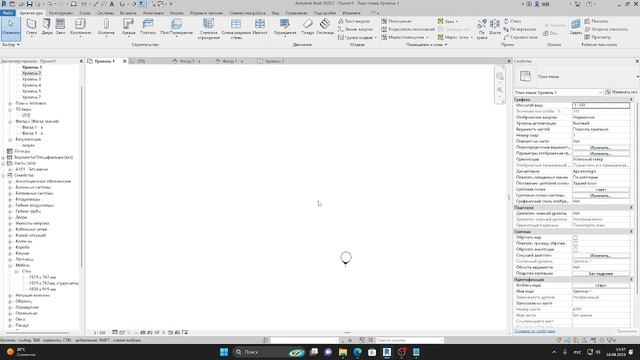Select the Column (Колонна) tool

pyautogui.click(x=106, y=27)
